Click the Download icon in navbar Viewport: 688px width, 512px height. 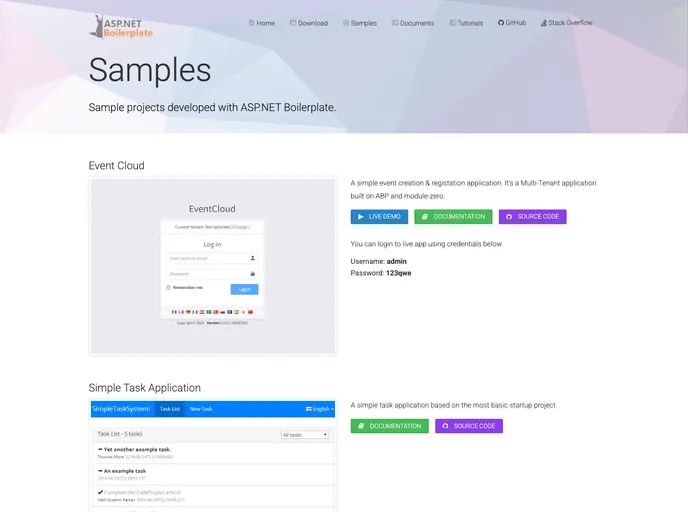(293, 23)
